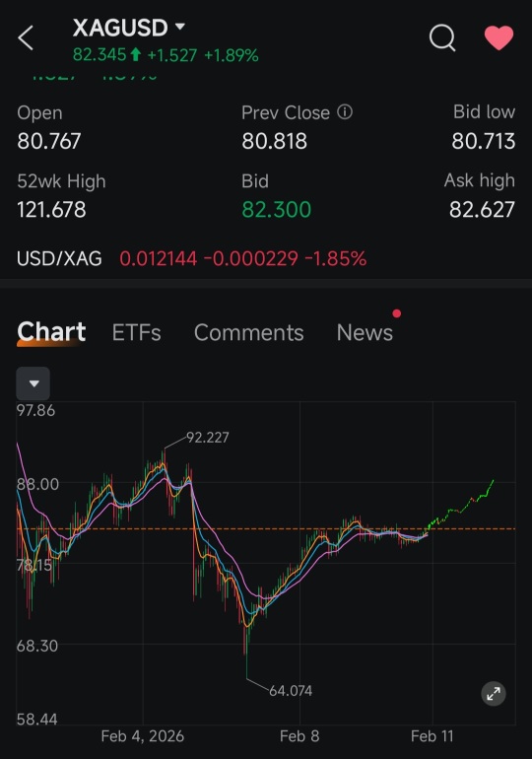Viewport: 532px width, 759px height.
Task: Open the Comments tab
Action: [248, 332]
